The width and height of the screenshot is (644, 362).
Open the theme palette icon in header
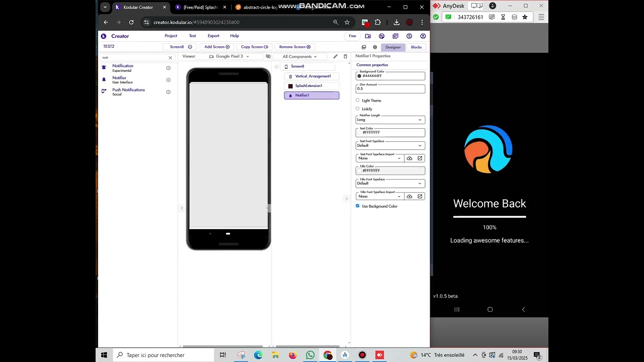point(381,36)
